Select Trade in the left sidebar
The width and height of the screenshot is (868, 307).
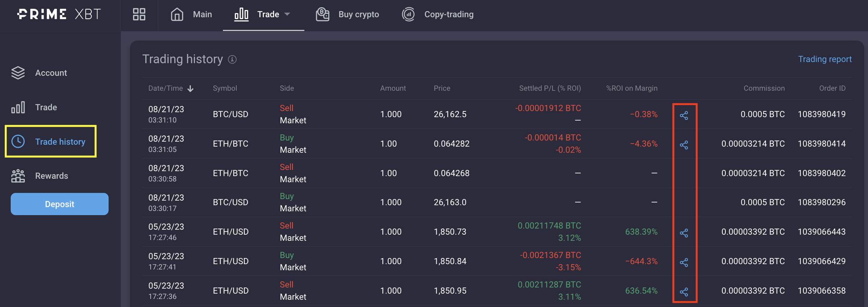coord(46,107)
